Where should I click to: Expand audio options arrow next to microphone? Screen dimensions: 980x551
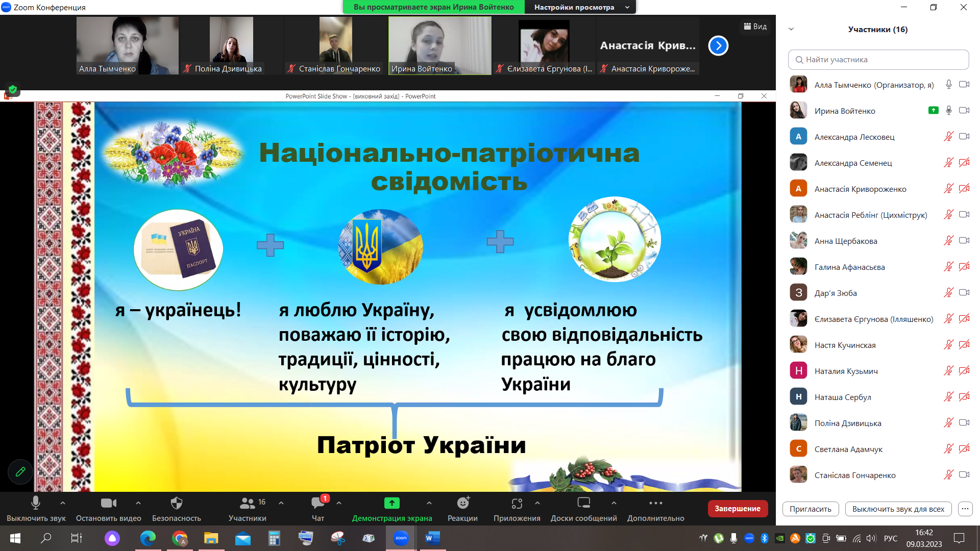[63, 503]
